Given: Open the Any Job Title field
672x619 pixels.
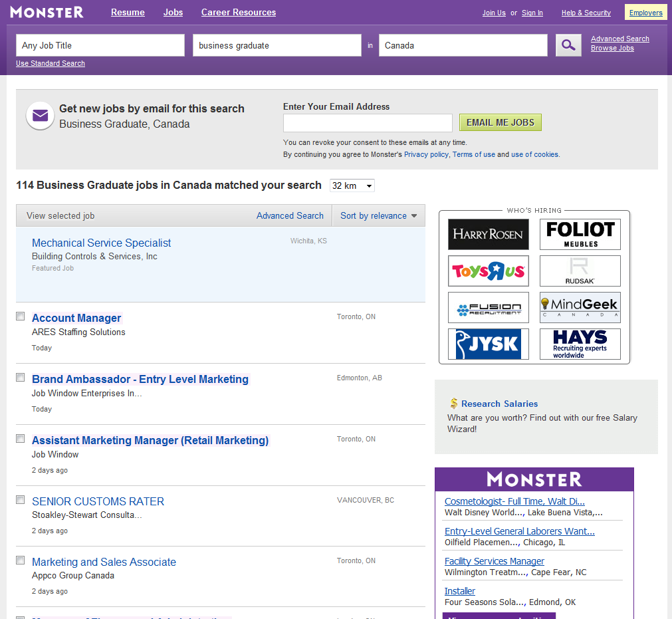Looking at the screenshot, I should (x=100, y=45).
